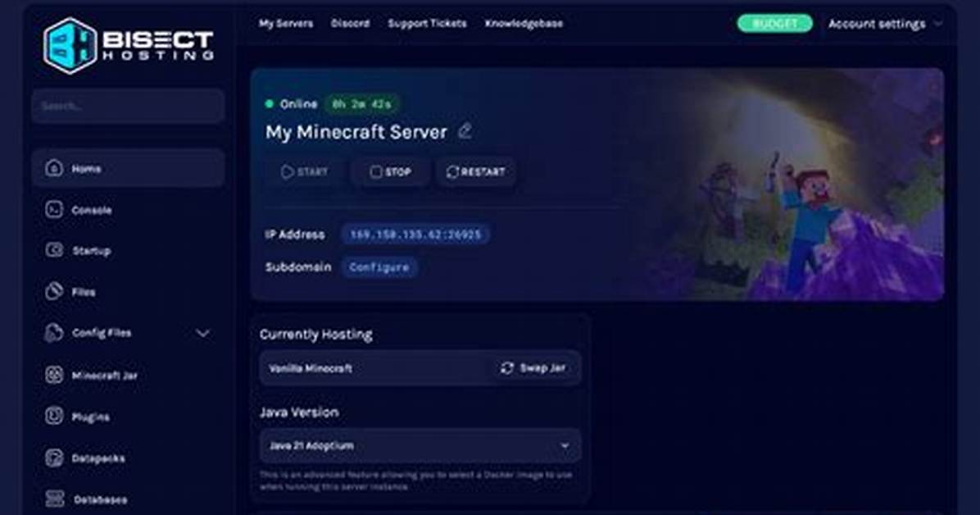The width and height of the screenshot is (980, 515).
Task: Select the Console label in sidebar
Action: (91, 210)
